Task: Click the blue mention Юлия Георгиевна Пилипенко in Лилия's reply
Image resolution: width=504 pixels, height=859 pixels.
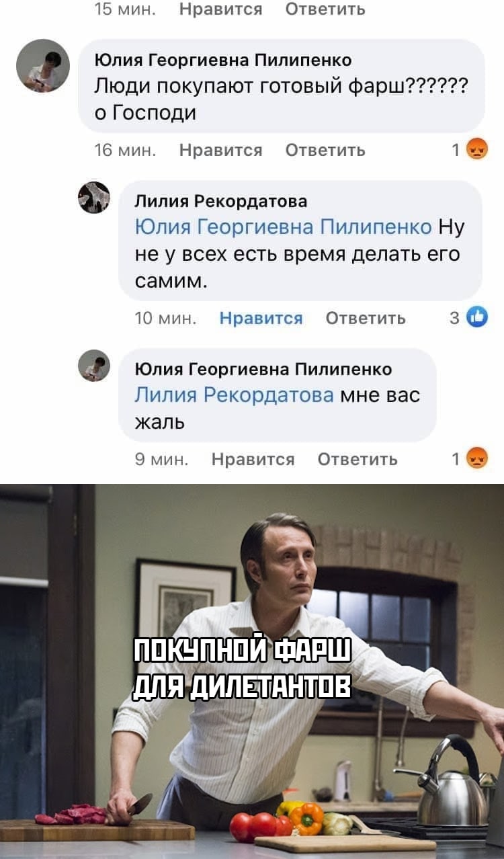Action: [283, 226]
